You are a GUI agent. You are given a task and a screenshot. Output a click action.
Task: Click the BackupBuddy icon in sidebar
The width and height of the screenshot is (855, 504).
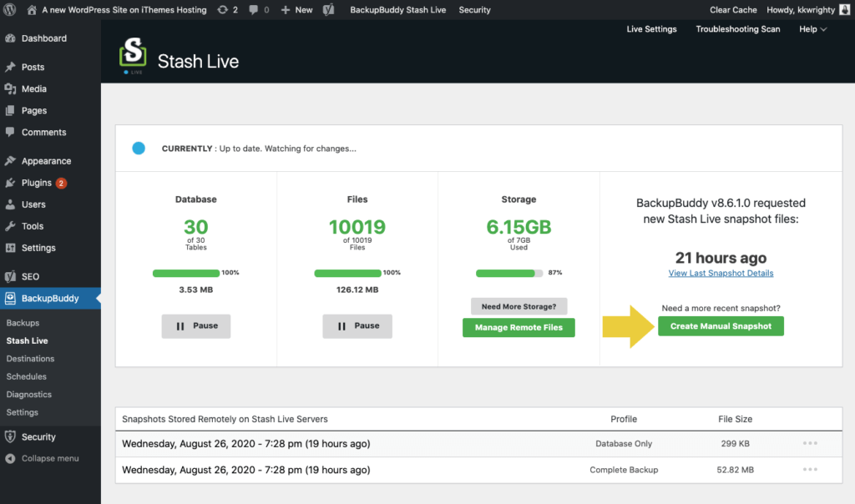pyautogui.click(x=10, y=298)
